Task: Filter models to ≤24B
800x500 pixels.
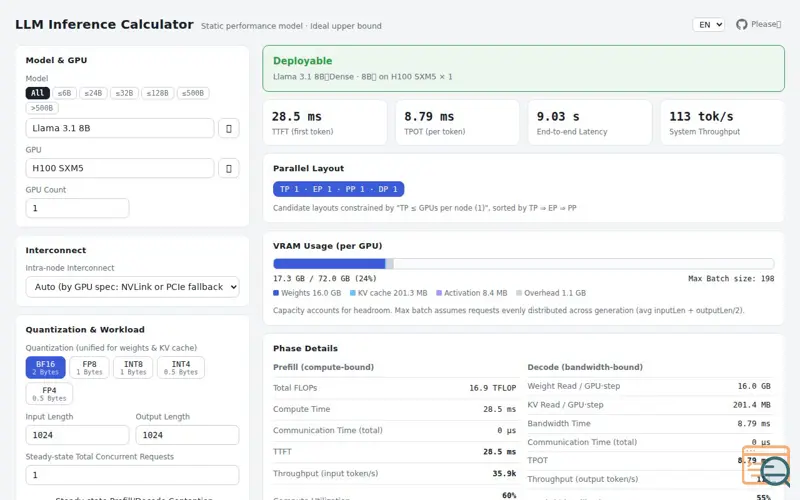Action: (93, 93)
